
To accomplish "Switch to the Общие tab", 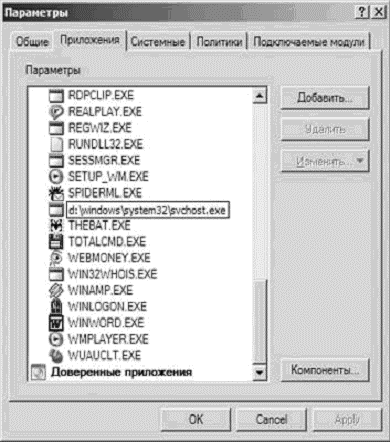I will point(32,42).
